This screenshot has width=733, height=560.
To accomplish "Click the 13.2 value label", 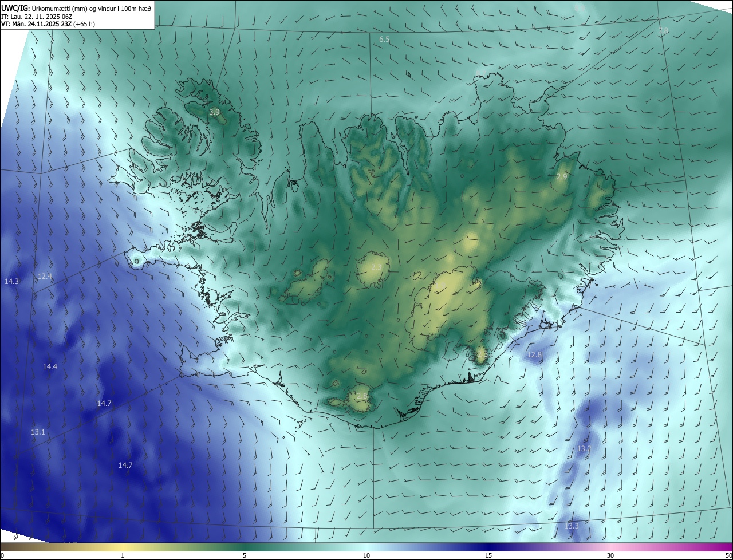I will [x=584, y=448].
